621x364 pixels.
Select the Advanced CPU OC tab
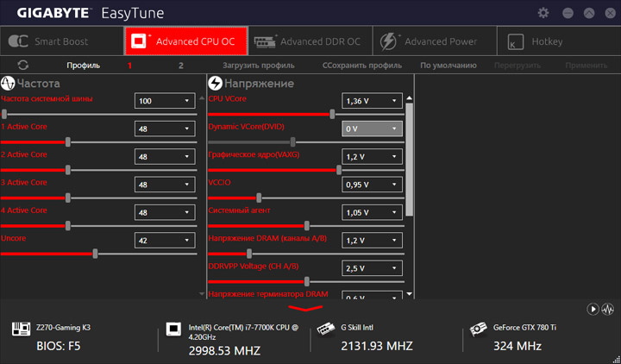click(186, 41)
